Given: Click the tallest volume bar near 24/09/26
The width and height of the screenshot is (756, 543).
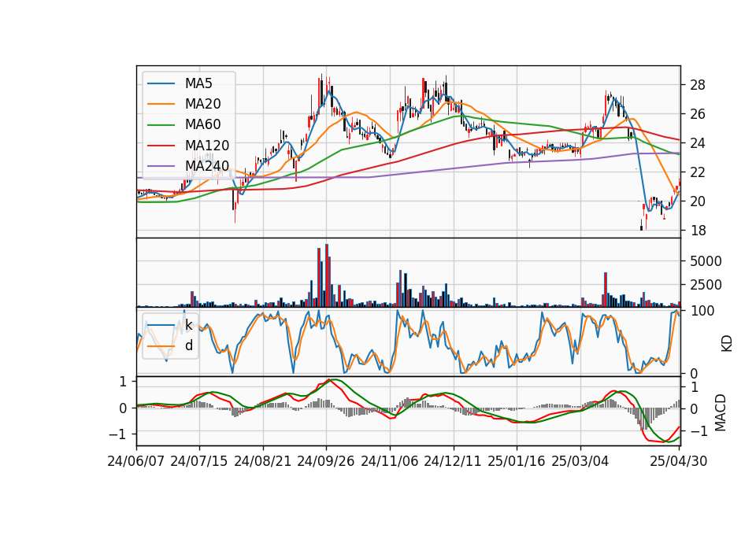Looking at the screenshot, I should pos(327,275).
